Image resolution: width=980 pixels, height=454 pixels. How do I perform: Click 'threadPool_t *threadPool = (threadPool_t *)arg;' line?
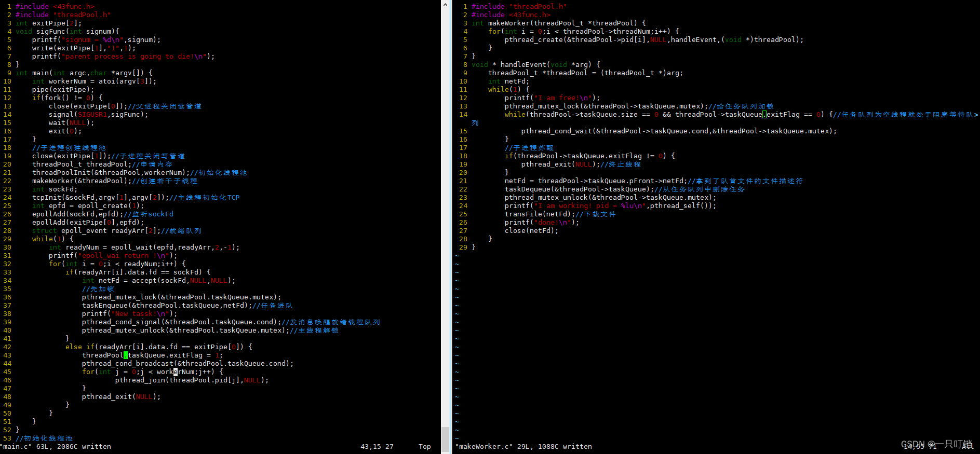586,73
